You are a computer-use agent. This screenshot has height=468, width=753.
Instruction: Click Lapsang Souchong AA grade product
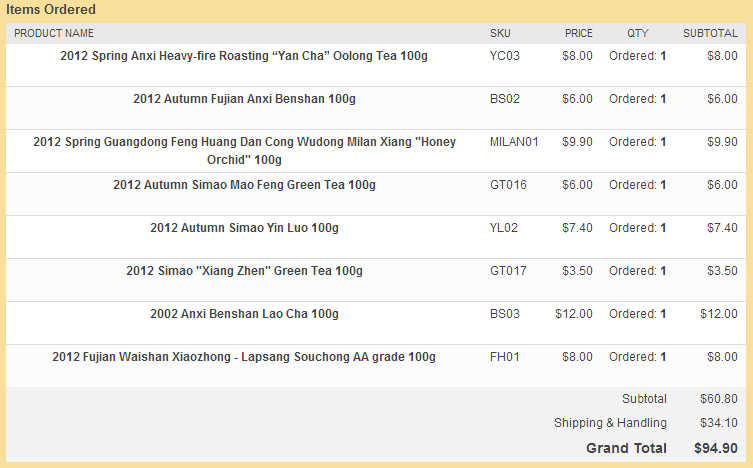[244, 357]
